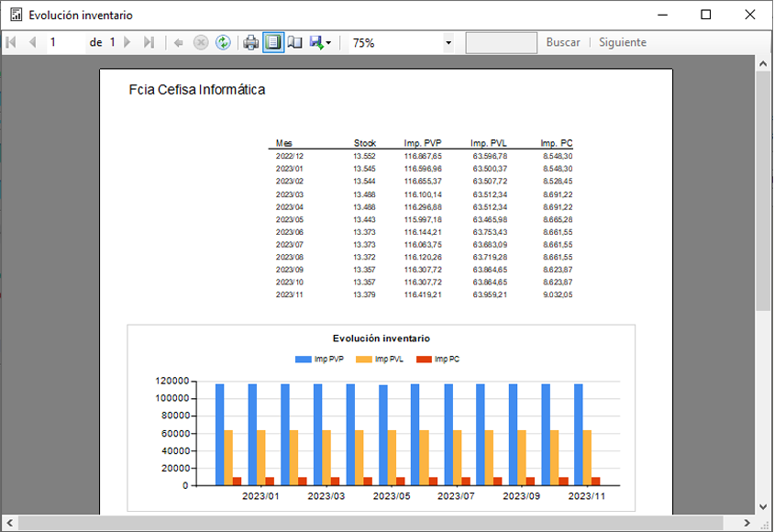The width and height of the screenshot is (774, 532).
Task: Click the 2023/01 month cell
Action: 290,169
